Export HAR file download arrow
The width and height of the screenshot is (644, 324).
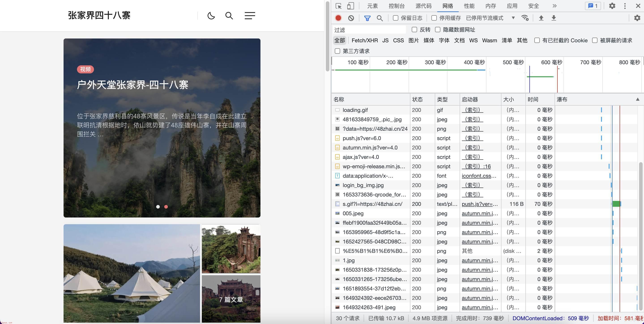[x=554, y=18]
